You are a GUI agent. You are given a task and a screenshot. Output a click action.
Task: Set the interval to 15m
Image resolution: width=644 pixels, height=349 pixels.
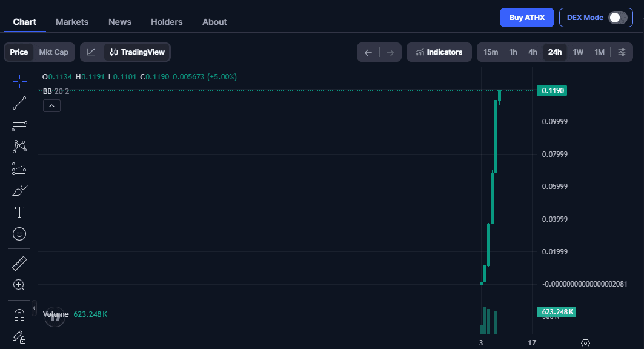point(491,52)
